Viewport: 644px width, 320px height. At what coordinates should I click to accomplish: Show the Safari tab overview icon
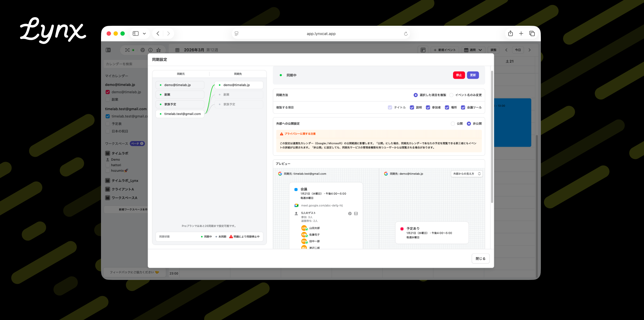(532, 34)
